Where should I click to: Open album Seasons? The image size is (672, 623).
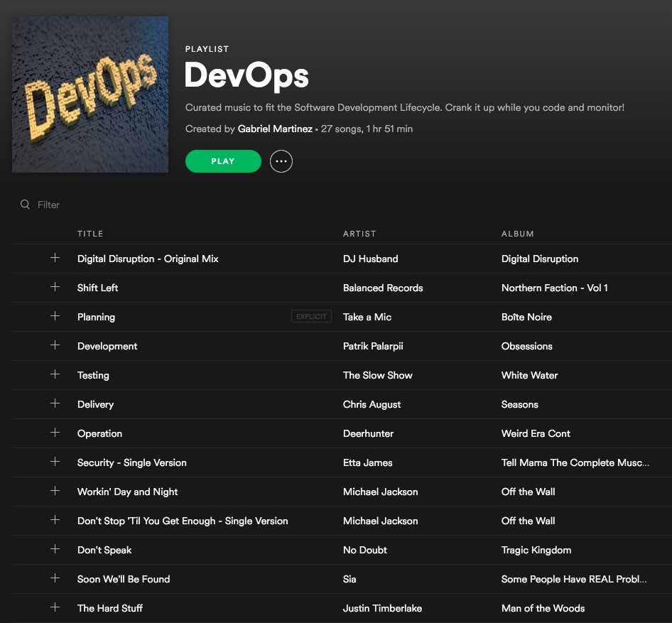pos(519,404)
